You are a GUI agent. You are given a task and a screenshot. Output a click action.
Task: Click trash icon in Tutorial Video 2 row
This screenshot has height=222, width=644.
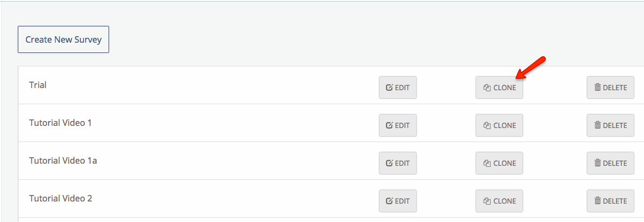point(598,201)
